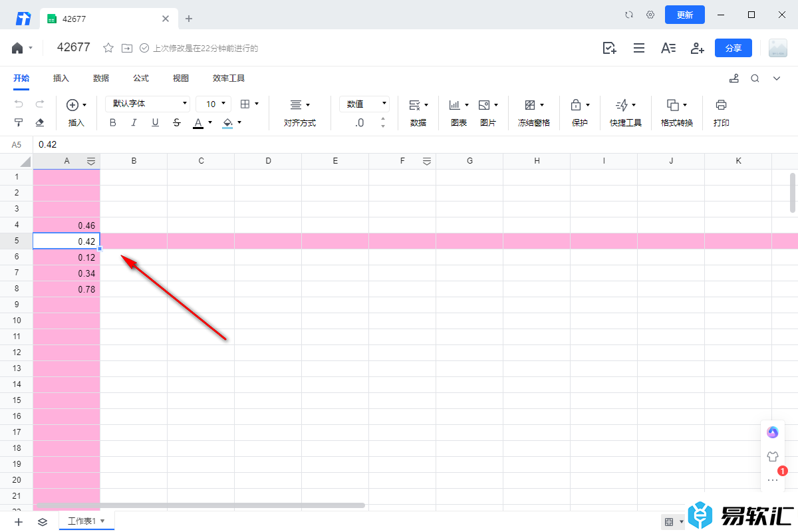The height and width of the screenshot is (532, 798).
Task: Click the 打印 print icon
Action: click(x=722, y=104)
